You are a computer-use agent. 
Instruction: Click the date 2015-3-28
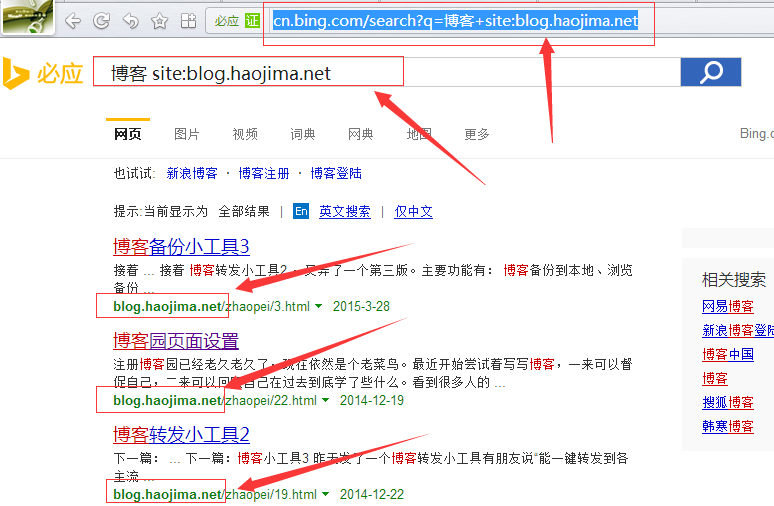click(x=361, y=306)
